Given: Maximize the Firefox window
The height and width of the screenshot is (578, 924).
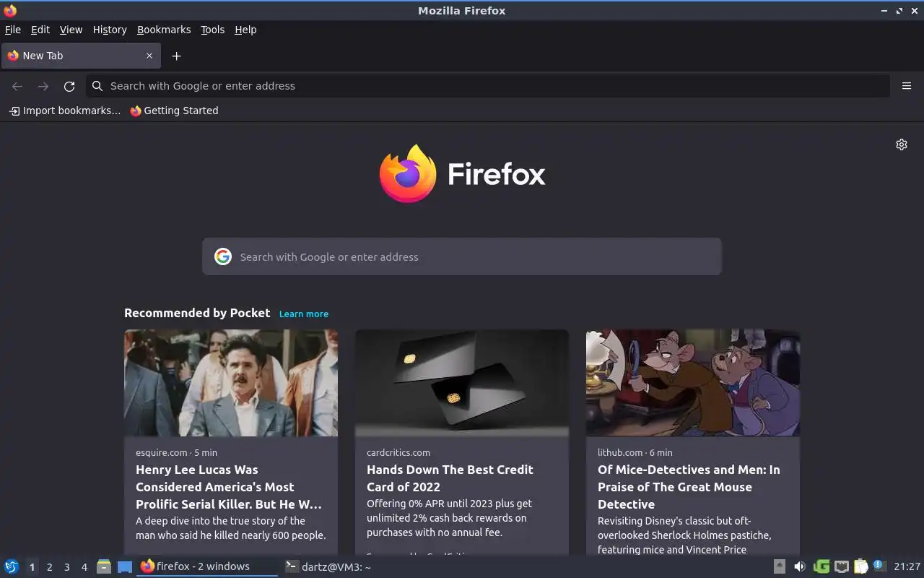Looking at the screenshot, I should click(x=899, y=11).
